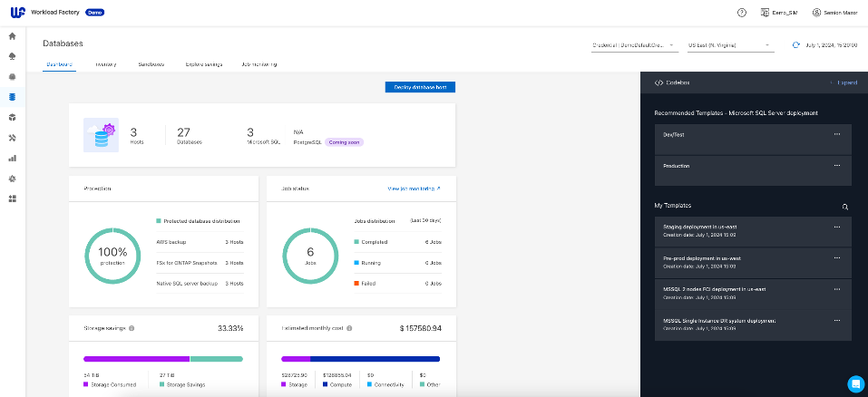This screenshot has height=397, width=868.
Task: Refresh the dashboard data
Action: (x=795, y=44)
